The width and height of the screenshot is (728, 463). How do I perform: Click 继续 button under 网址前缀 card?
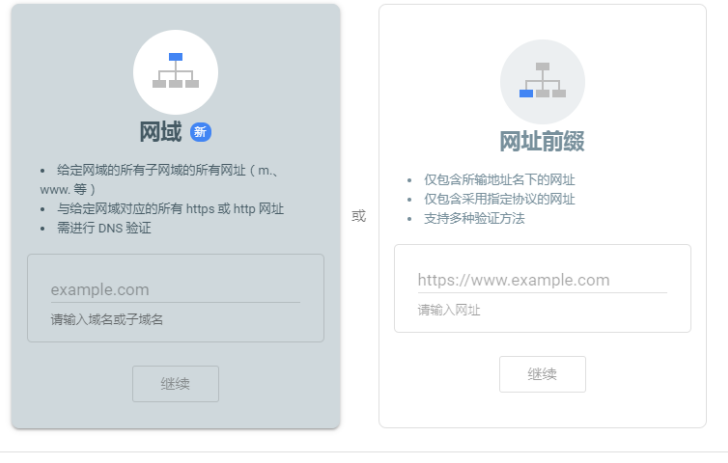pyautogui.click(x=542, y=374)
